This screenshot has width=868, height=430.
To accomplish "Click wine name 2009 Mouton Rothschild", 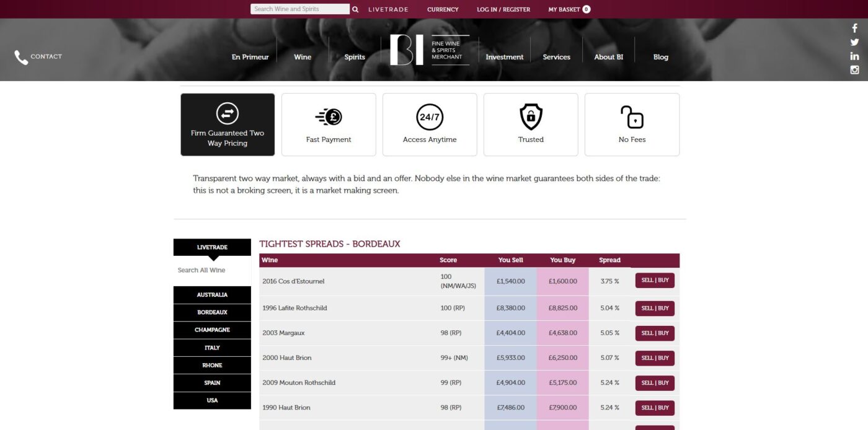I will click(x=299, y=382).
